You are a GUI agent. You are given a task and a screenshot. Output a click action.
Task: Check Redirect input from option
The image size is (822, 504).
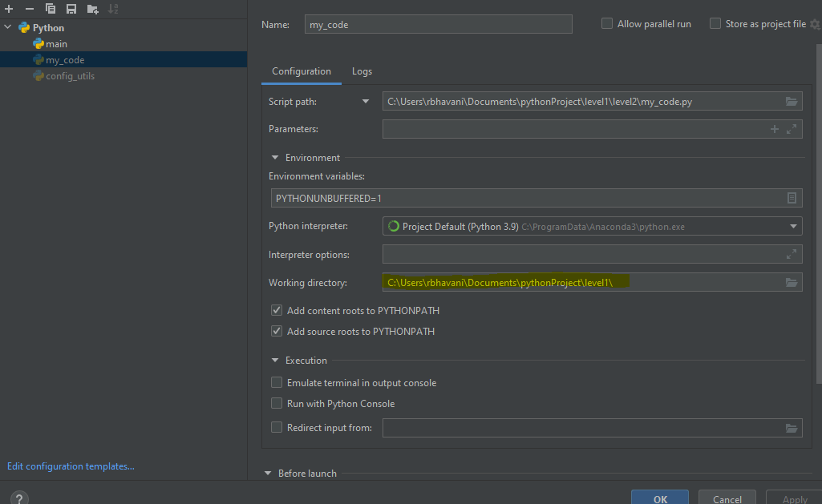(276, 428)
